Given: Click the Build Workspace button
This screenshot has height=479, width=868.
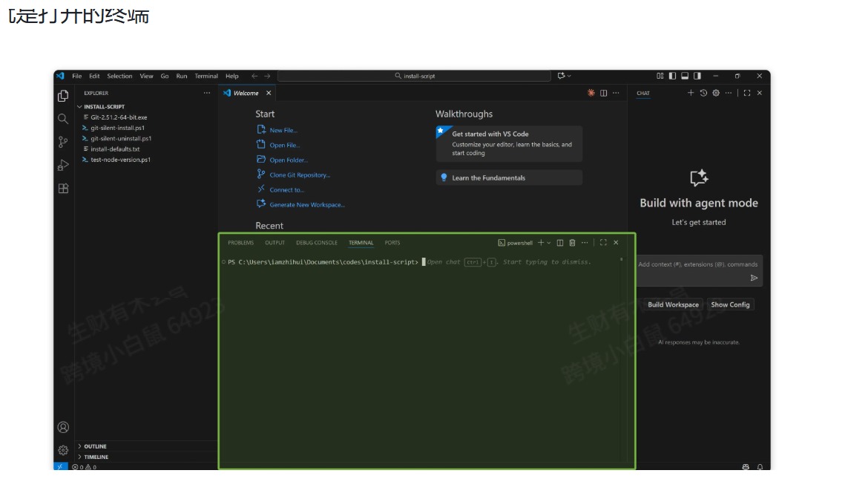Looking at the screenshot, I should coord(673,305).
